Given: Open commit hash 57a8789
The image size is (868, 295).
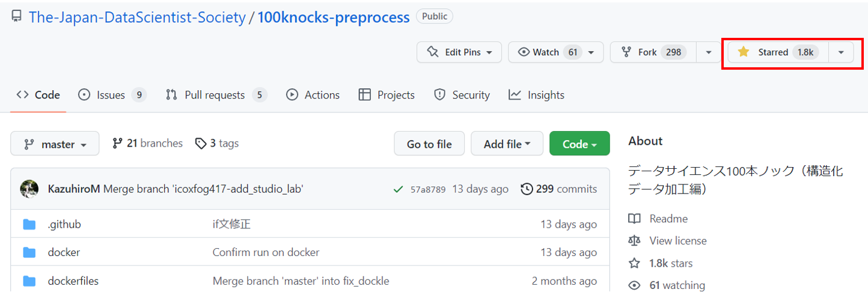Looking at the screenshot, I should tap(428, 189).
